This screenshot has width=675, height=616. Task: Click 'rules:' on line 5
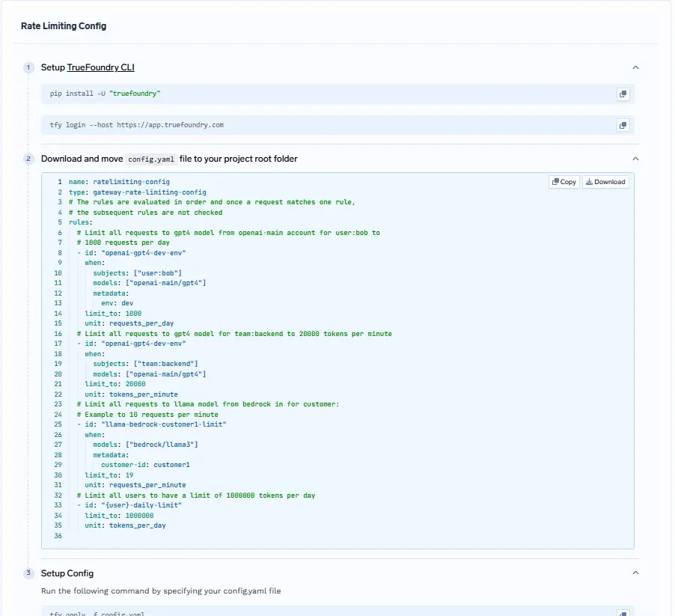81,222
